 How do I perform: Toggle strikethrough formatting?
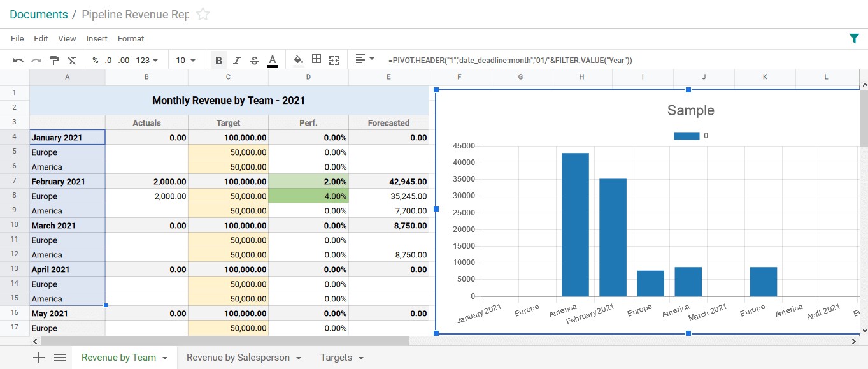pos(254,60)
